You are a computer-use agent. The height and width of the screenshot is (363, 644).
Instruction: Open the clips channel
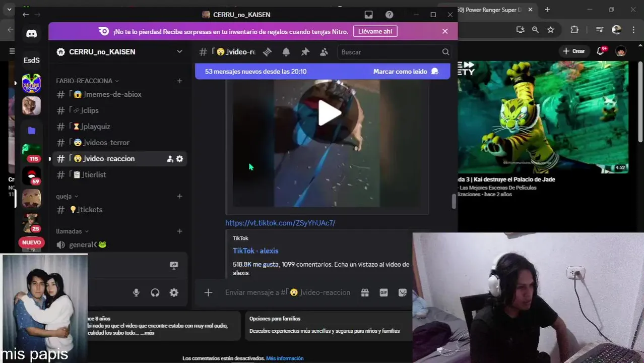click(119, 110)
